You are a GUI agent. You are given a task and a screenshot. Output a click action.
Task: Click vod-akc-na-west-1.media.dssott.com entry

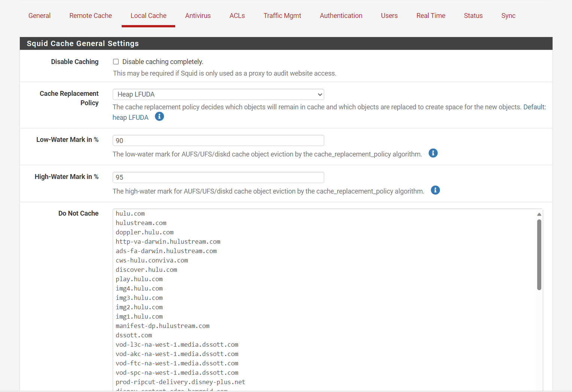177,354
